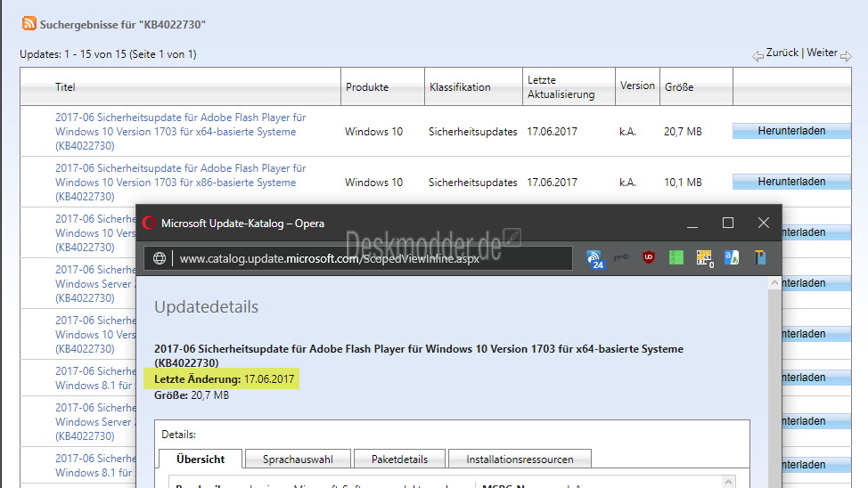Screen dimensions: 868x488
Task: Open the x86-basierte Systeme Flash Player update link
Action: pos(181,182)
